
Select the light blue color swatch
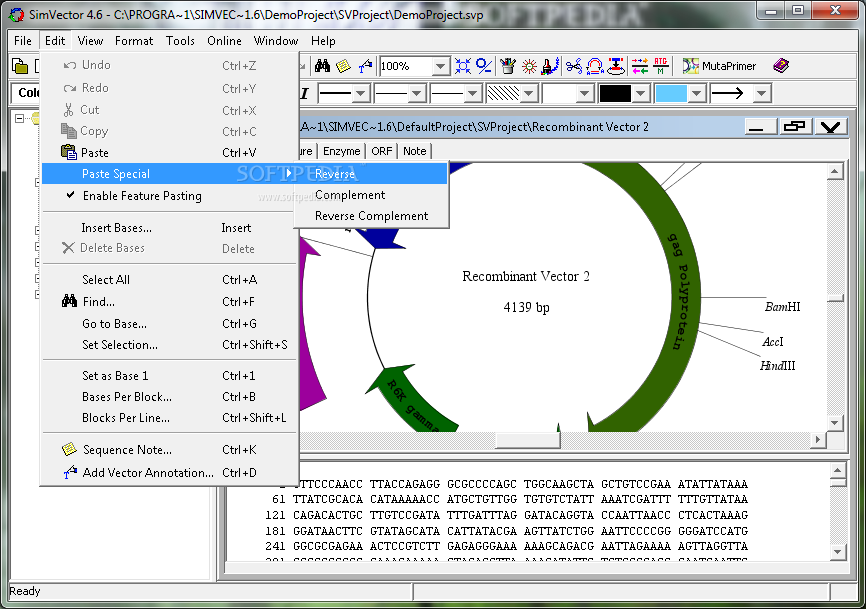pos(671,93)
